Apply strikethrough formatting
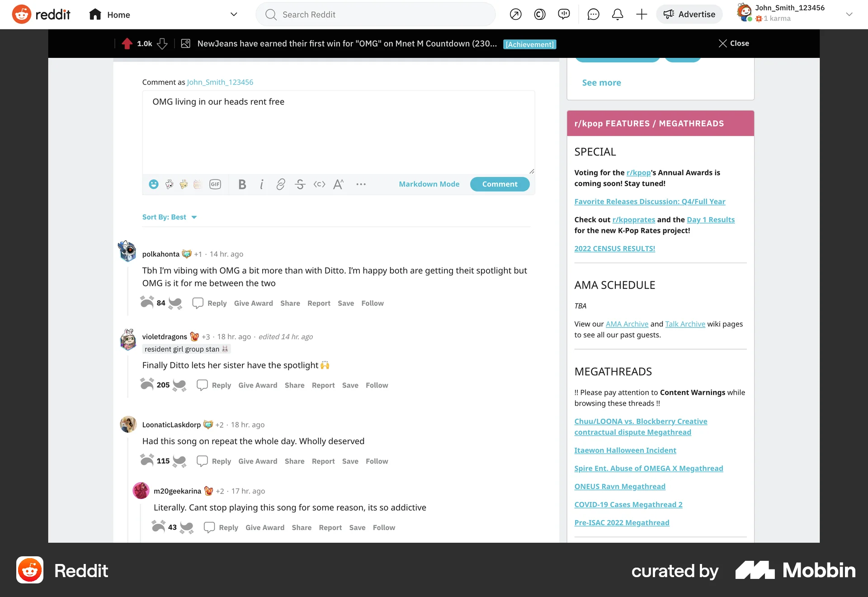 (300, 184)
